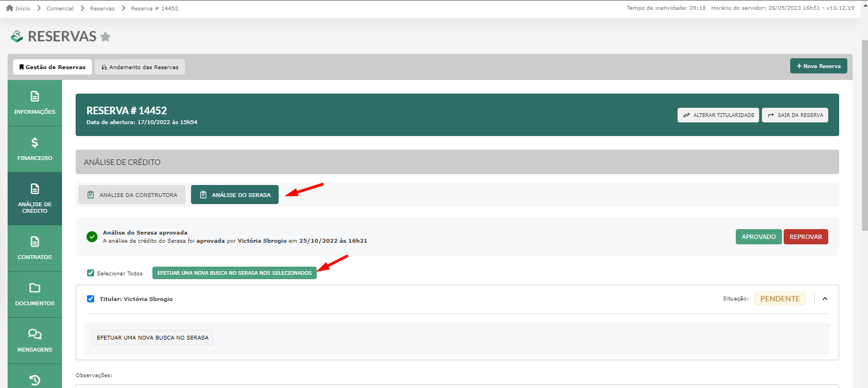Click the Reservas money logo icon
Image resolution: width=868 pixels, height=388 pixels.
point(17,36)
